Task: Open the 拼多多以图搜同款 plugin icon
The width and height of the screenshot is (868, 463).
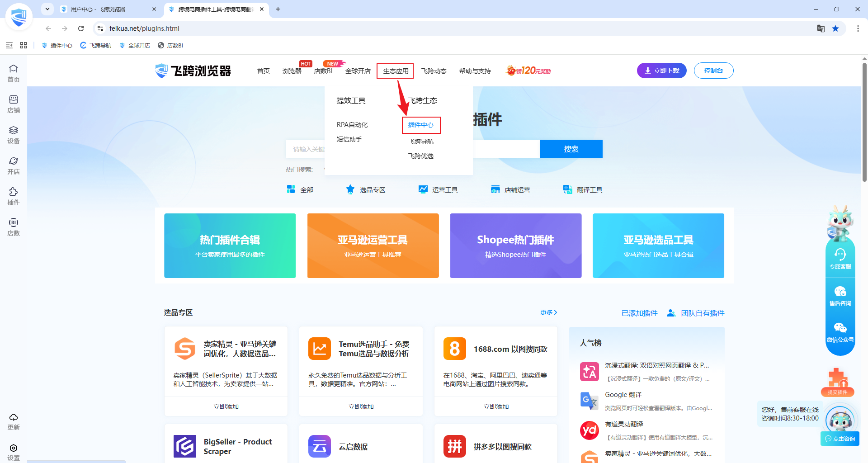Action: coord(455,446)
